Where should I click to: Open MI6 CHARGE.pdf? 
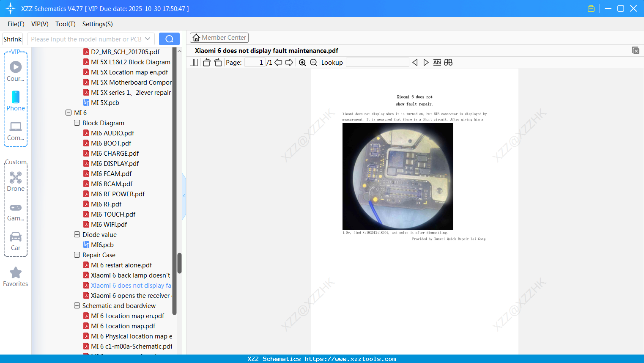(x=115, y=154)
